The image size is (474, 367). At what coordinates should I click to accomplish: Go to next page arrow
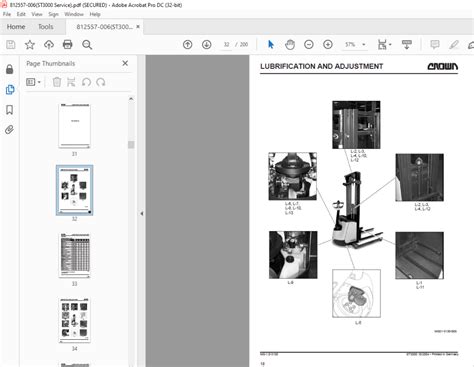pyautogui.click(x=207, y=44)
